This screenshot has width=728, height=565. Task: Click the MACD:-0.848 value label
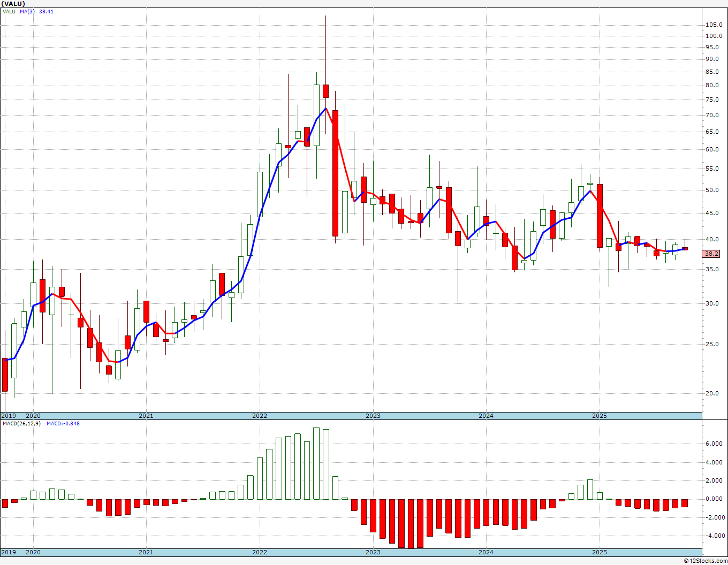click(x=63, y=424)
